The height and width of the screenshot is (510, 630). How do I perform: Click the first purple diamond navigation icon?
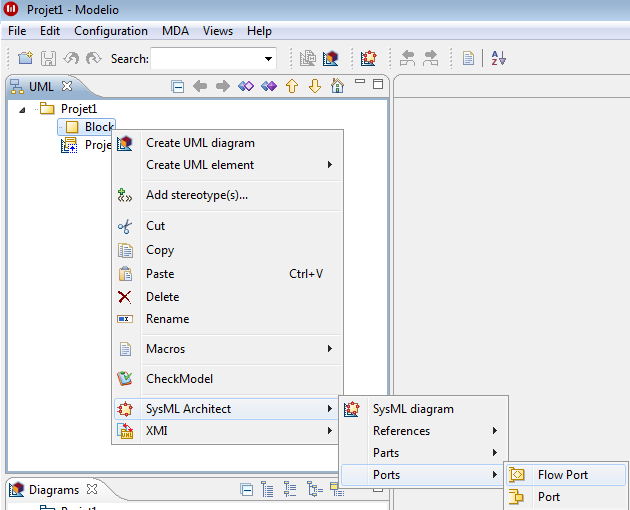[246, 86]
